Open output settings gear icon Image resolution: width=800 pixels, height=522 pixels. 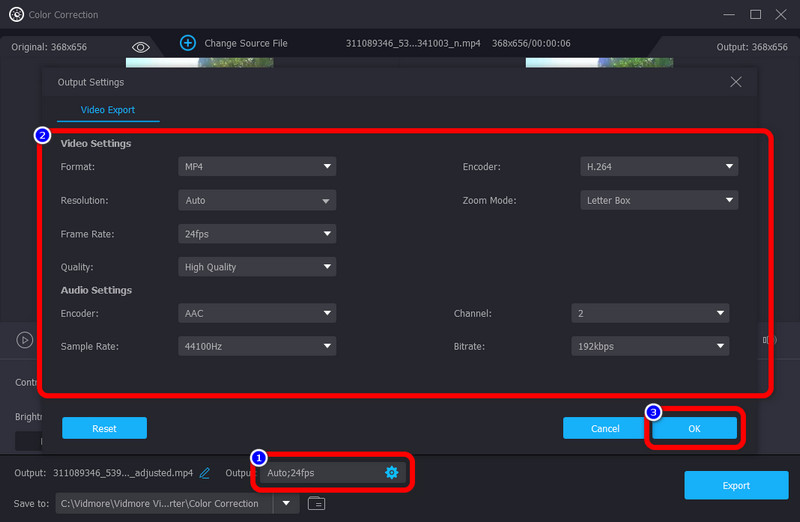pos(391,472)
